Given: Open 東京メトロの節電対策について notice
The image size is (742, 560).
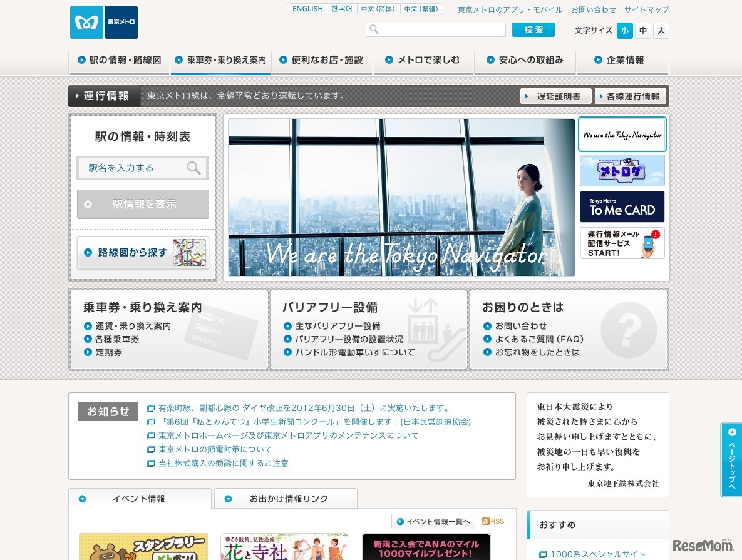Looking at the screenshot, I should (215, 449).
